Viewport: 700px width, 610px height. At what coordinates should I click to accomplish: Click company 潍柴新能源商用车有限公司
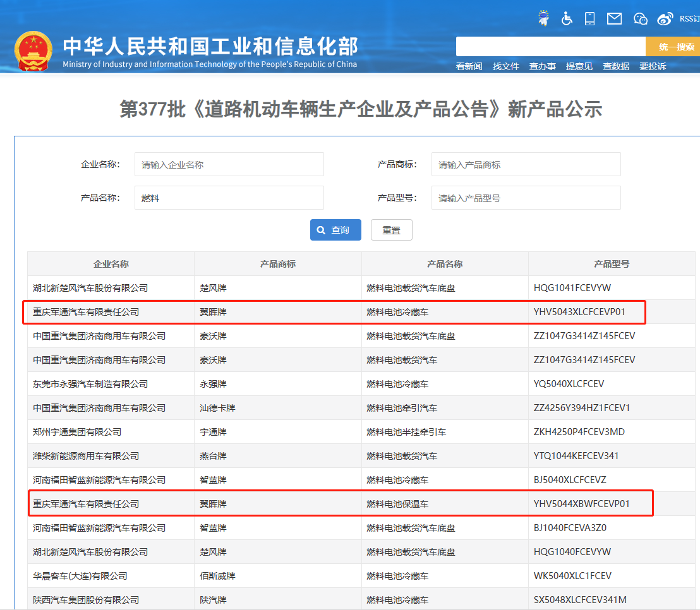tap(86, 456)
